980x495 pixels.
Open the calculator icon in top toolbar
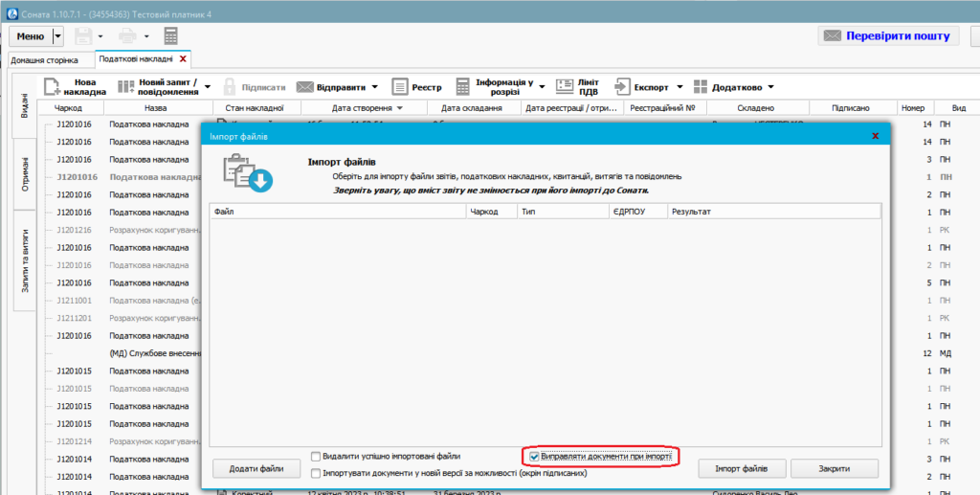click(x=170, y=36)
